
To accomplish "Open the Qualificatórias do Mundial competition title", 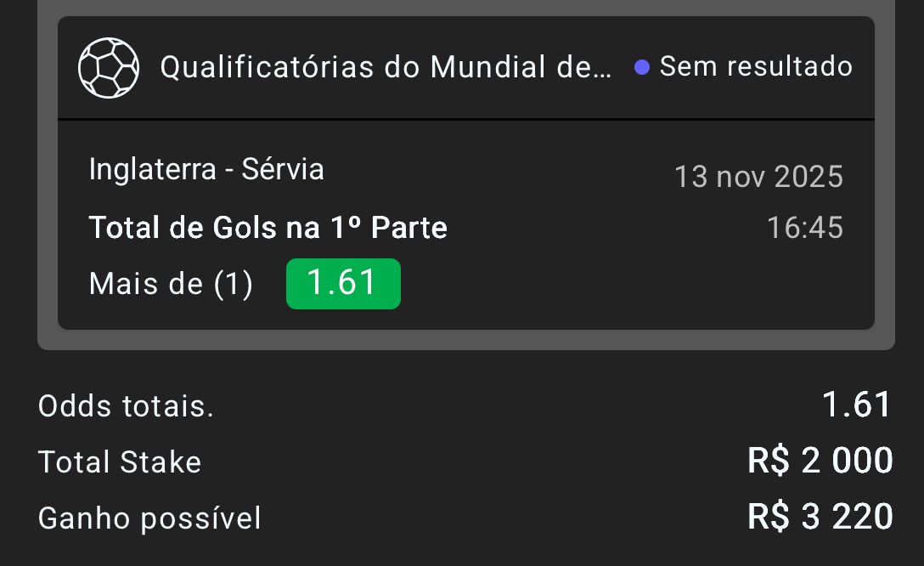I will (x=386, y=67).
